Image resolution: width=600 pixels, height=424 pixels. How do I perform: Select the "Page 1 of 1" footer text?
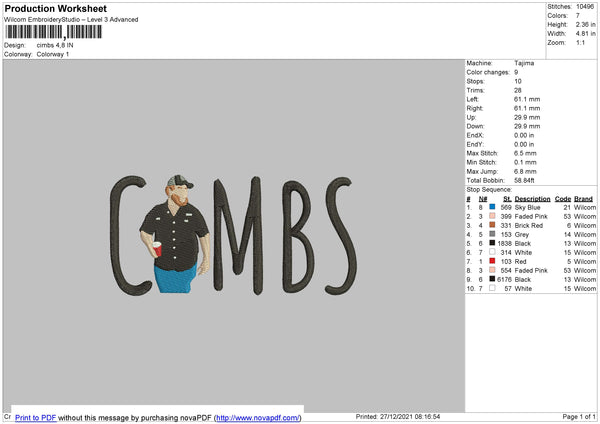click(579, 416)
